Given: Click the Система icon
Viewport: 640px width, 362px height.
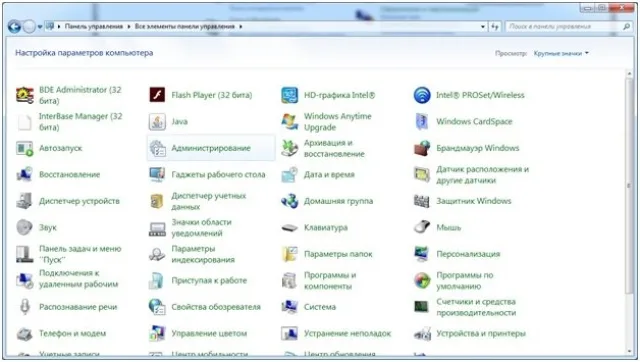Looking at the screenshot, I should [289, 307].
